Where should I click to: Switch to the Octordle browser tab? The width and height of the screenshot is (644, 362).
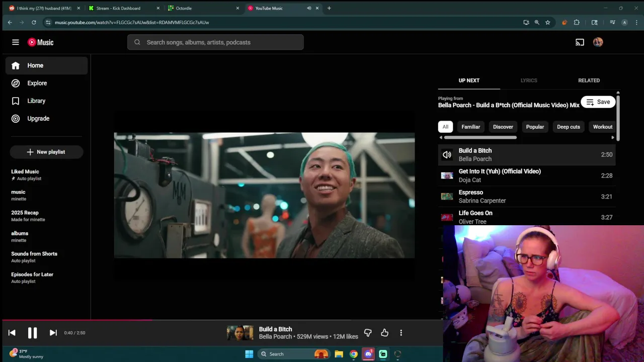[x=203, y=8]
